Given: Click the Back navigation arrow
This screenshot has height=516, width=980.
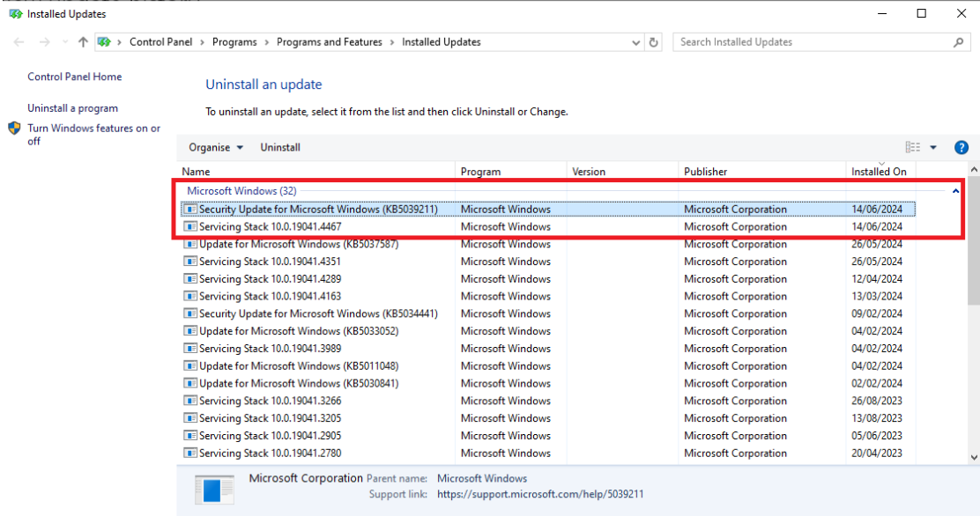Looking at the screenshot, I should click(x=19, y=42).
